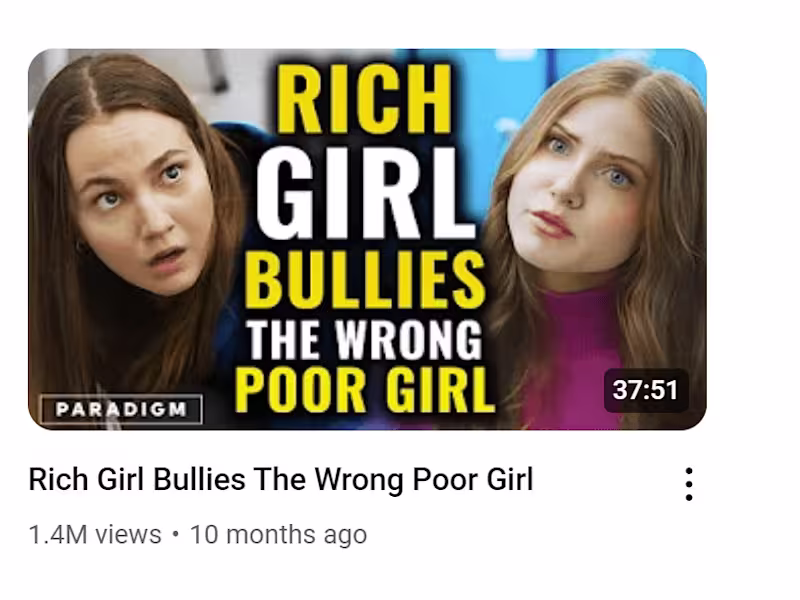800x600 pixels.
Task: Click the white GIRL text in thumbnail
Action: click(364, 193)
